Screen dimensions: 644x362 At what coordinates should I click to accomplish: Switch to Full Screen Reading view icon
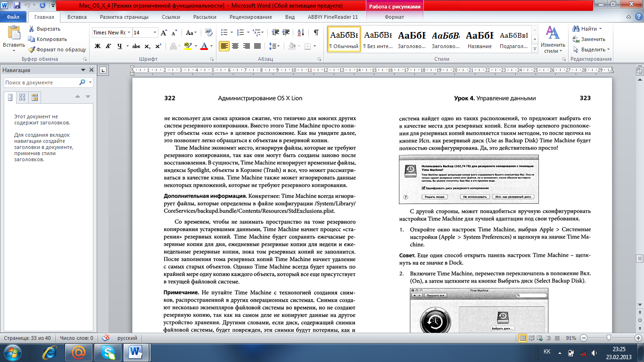click(532, 338)
